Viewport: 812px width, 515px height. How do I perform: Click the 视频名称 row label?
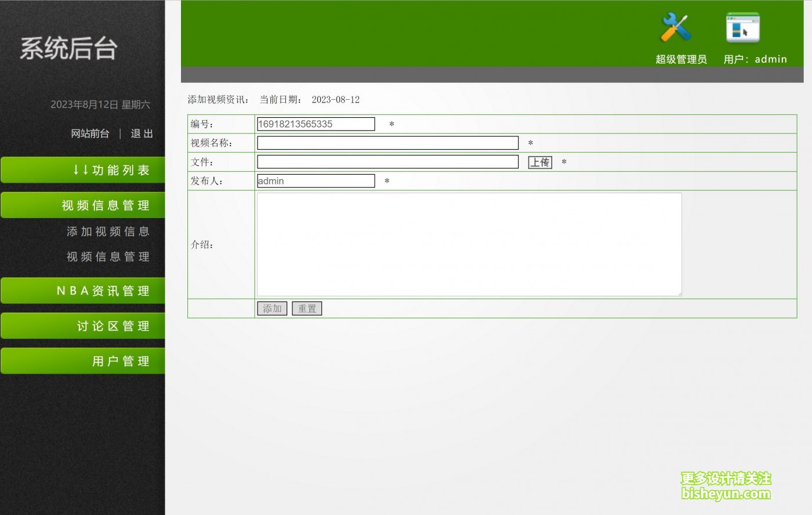(212, 143)
